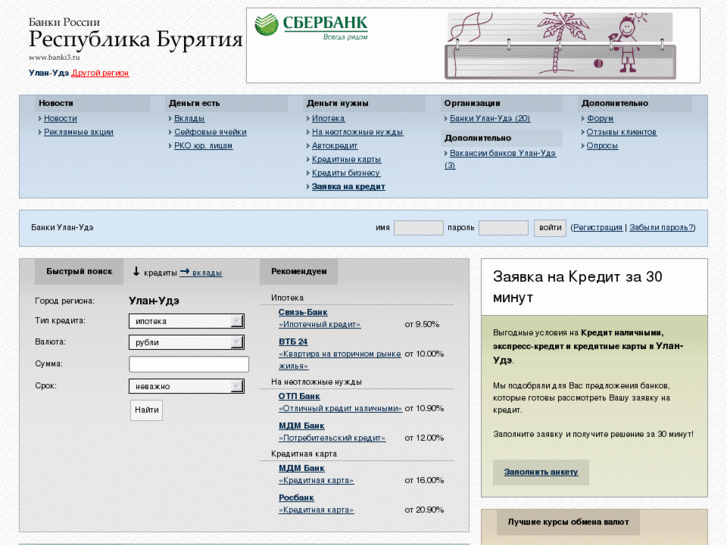Open the ВТБ 24 link
Viewport: 727px width, 545px height.
pos(293,342)
